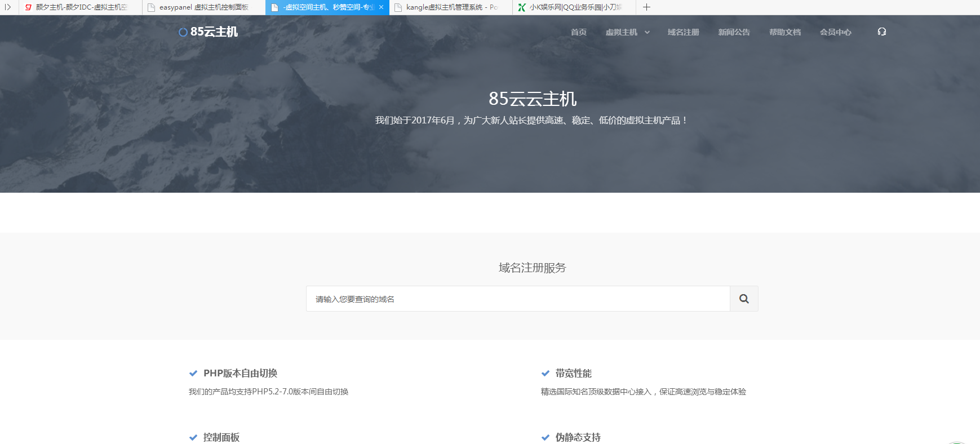The width and height of the screenshot is (980, 444).
Task: Click checkmark icon beside 伪静态支持
Action: [546, 438]
